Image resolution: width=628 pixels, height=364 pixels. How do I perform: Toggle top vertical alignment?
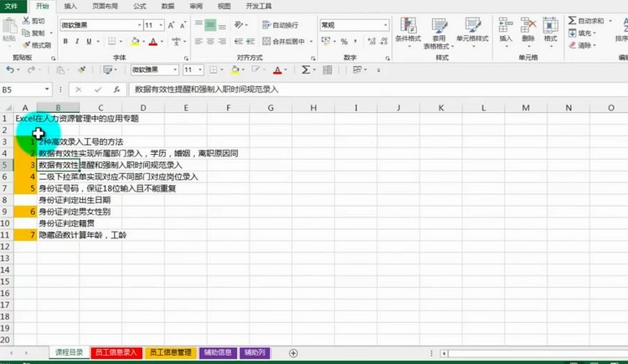click(198, 25)
